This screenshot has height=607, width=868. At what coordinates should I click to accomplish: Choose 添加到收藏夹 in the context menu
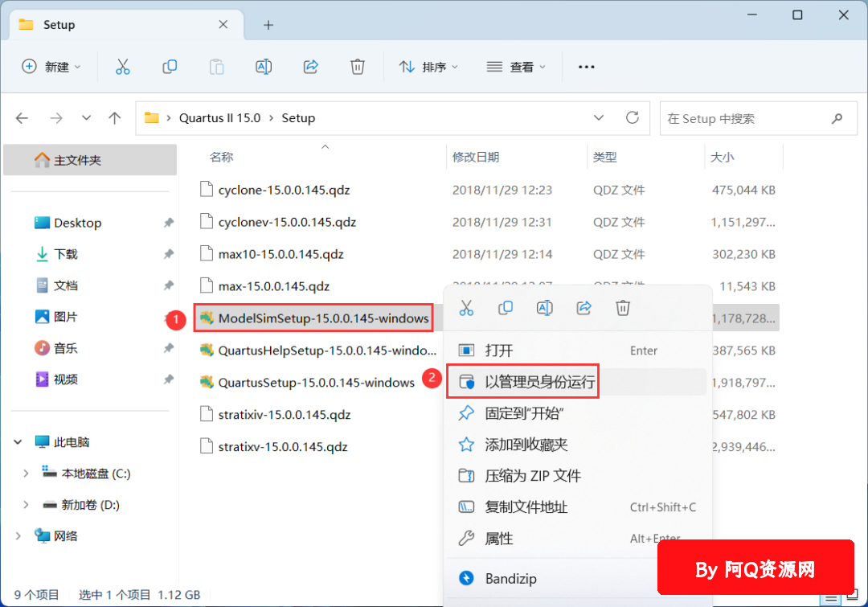tap(577, 445)
